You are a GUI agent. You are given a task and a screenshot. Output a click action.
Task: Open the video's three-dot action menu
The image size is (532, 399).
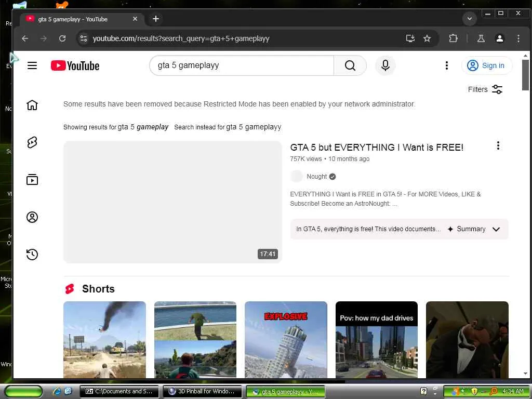[498, 145]
